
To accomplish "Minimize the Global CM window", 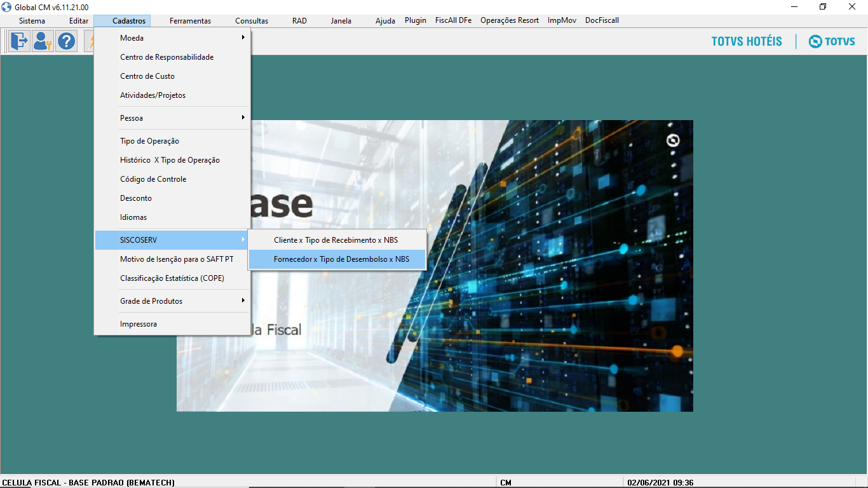I will coord(795,7).
